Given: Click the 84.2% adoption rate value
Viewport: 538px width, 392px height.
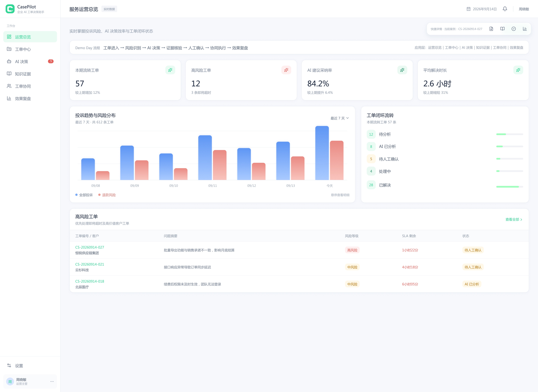Looking at the screenshot, I should click(x=318, y=84).
